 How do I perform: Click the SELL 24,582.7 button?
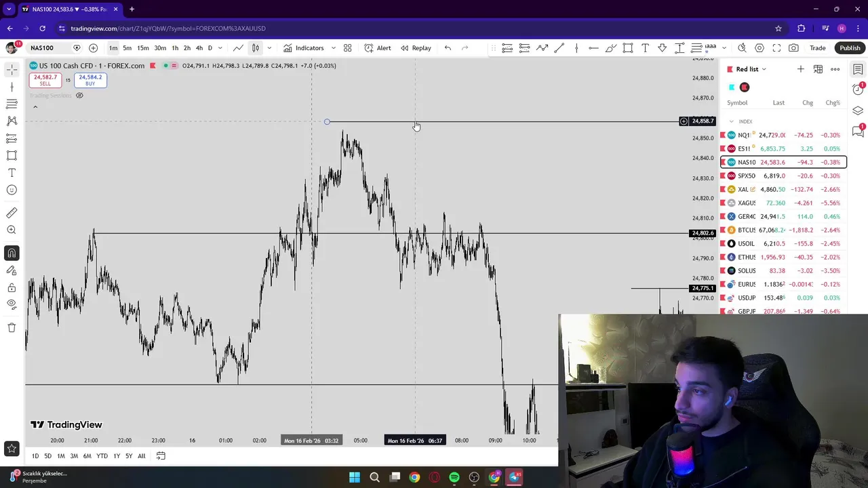(x=45, y=80)
